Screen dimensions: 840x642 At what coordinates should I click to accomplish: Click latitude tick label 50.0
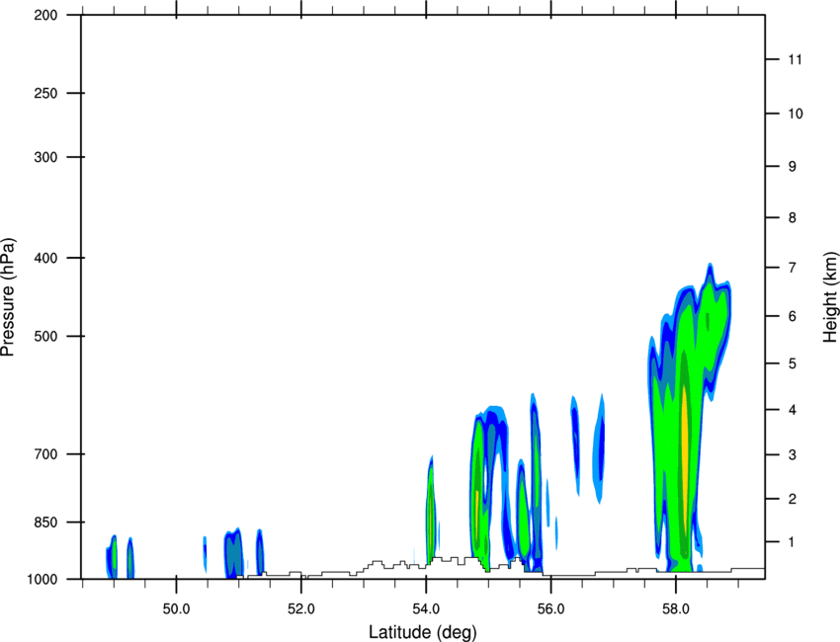point(176,609)
